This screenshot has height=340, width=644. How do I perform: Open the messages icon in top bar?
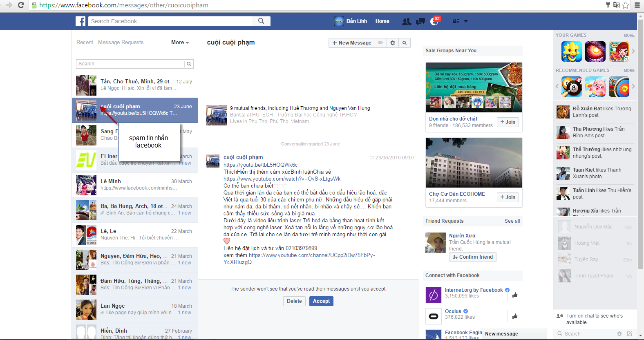(420, 22)
